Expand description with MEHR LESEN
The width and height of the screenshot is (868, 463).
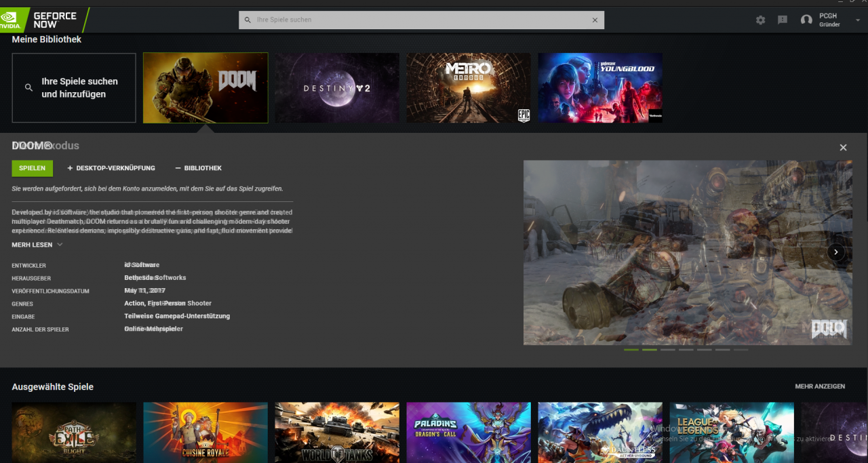(x=37, y=245)
